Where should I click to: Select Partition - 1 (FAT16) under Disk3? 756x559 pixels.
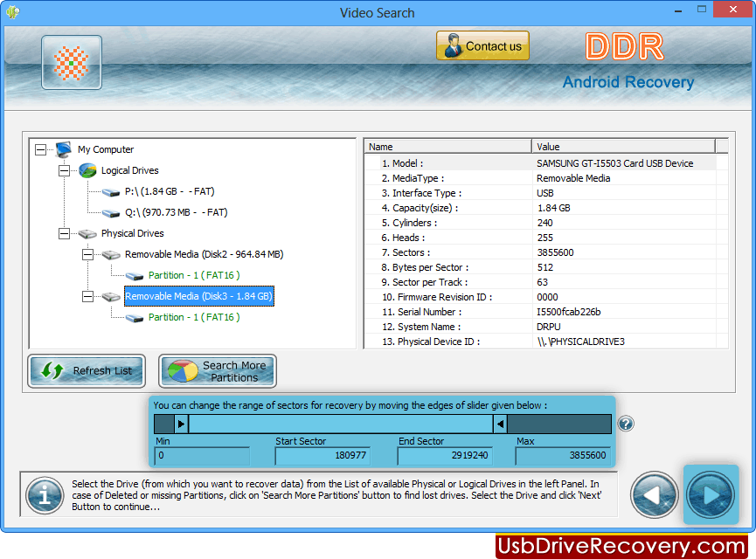[x=194, y=317]
